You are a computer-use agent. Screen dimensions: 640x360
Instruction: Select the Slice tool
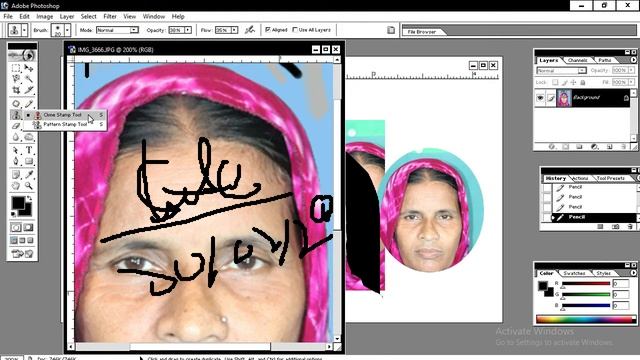29,89
